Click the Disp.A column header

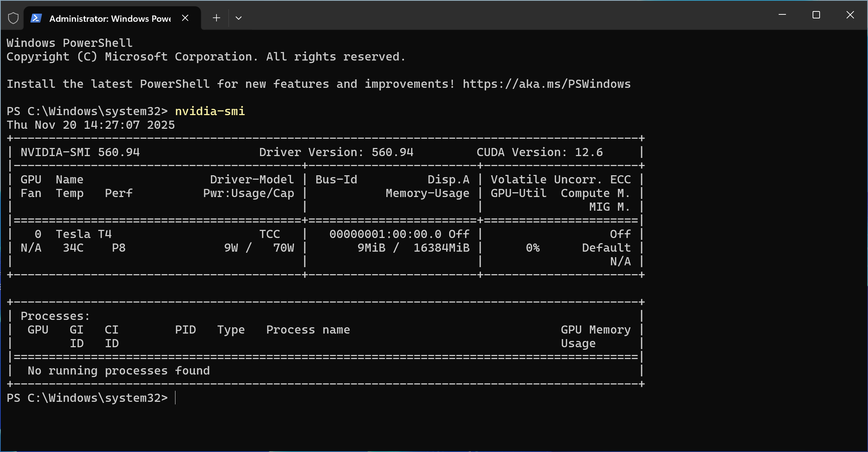tap(448, 180)
